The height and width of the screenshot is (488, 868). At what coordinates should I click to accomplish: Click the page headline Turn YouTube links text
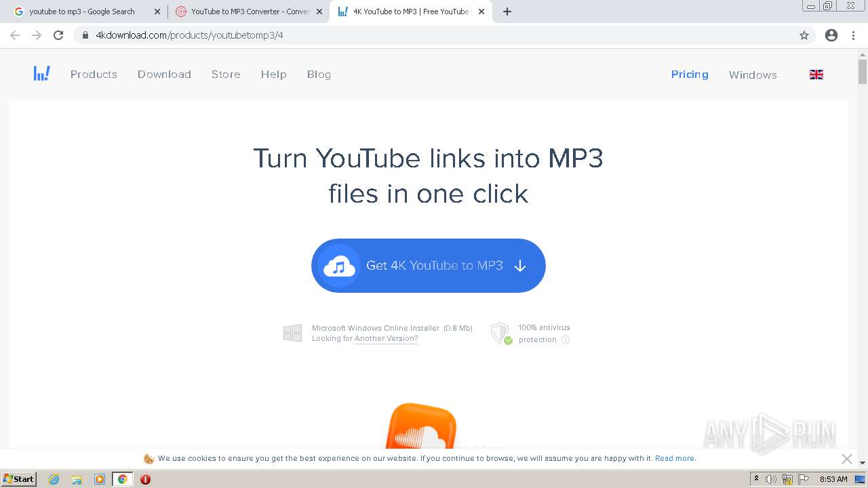coord(429,176)
